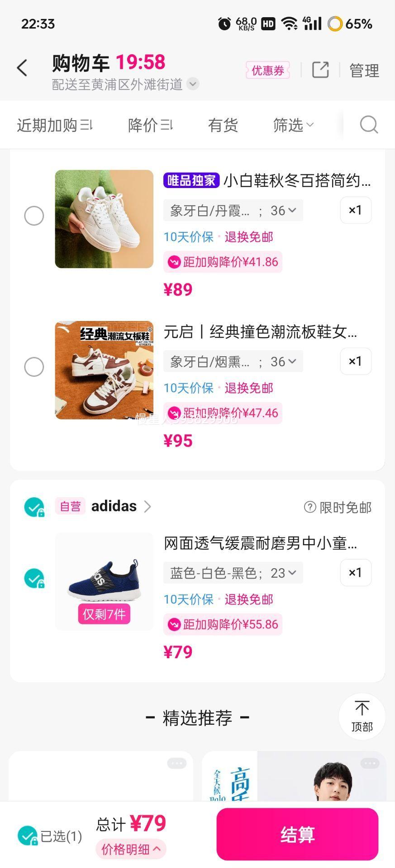Tap the 限时免邮 question mark icon
395x868 pixels.
[309, 507]
